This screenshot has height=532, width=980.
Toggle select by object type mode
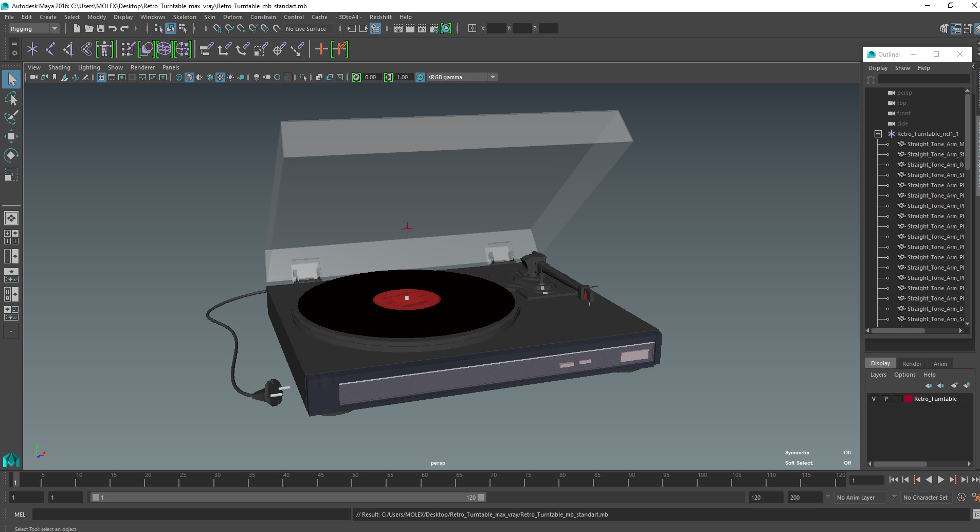pos(171,29)
